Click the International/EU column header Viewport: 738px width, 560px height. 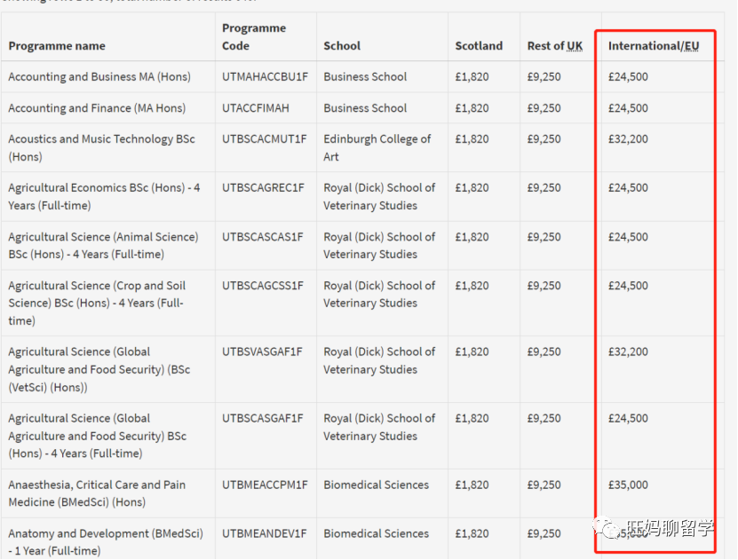point(654,46)
